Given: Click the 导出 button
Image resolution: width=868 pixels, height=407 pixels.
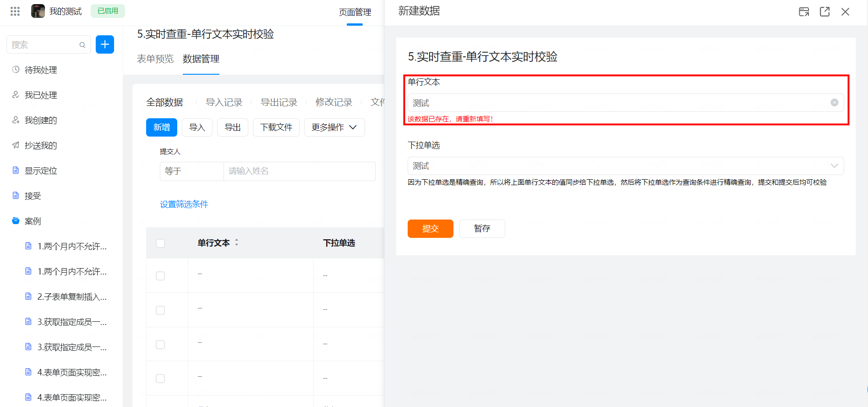Looking at the screenshot, I should (233, 127).
